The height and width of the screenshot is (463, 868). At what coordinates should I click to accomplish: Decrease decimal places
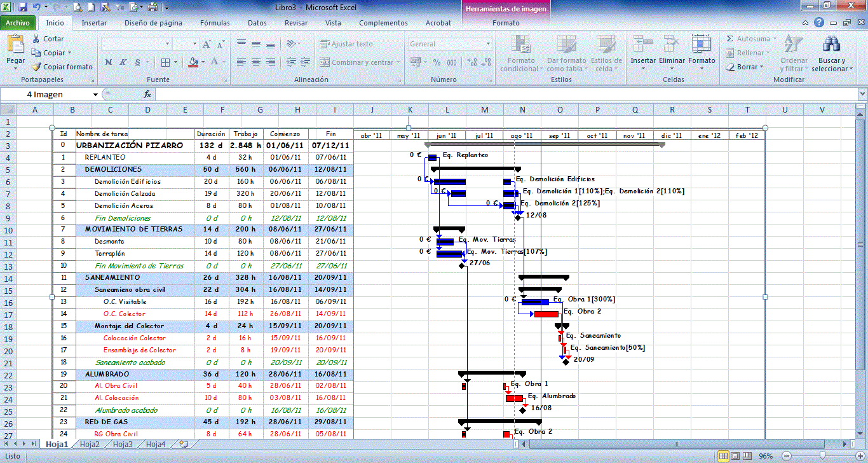(487, 62)
